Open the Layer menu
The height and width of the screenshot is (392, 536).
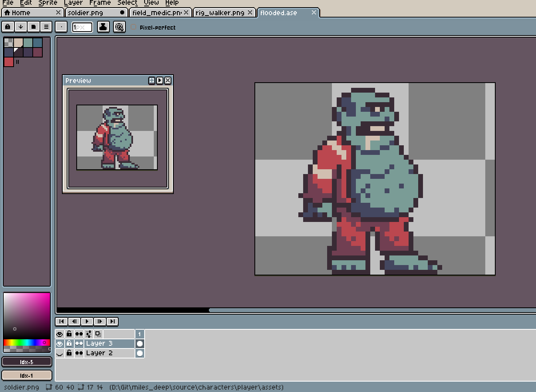click(73, 3)
